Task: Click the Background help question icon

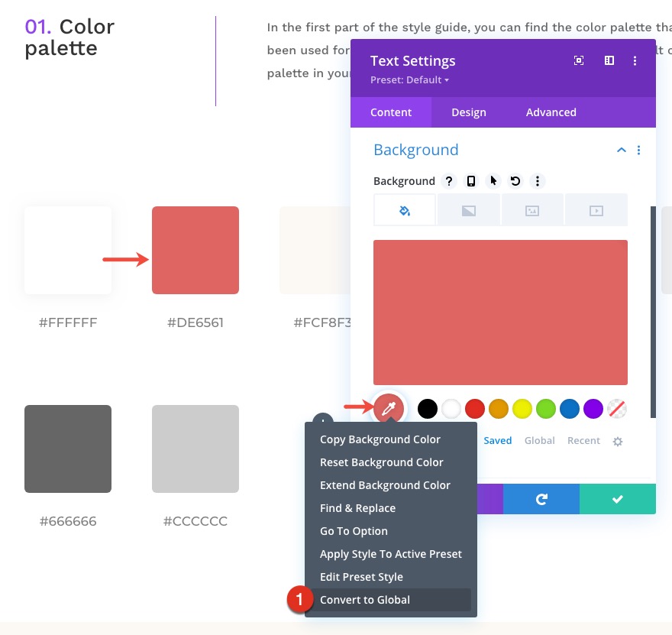Action: click(x=449, y=181)
